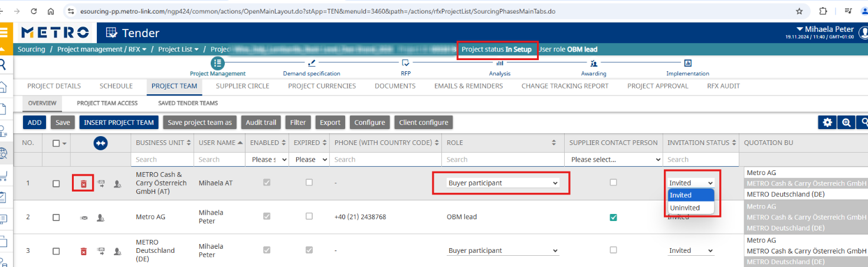Screen dimensions: 868x267
Task: Click the zoom magnifier icon beside the gear
Action: coord(846,122)
